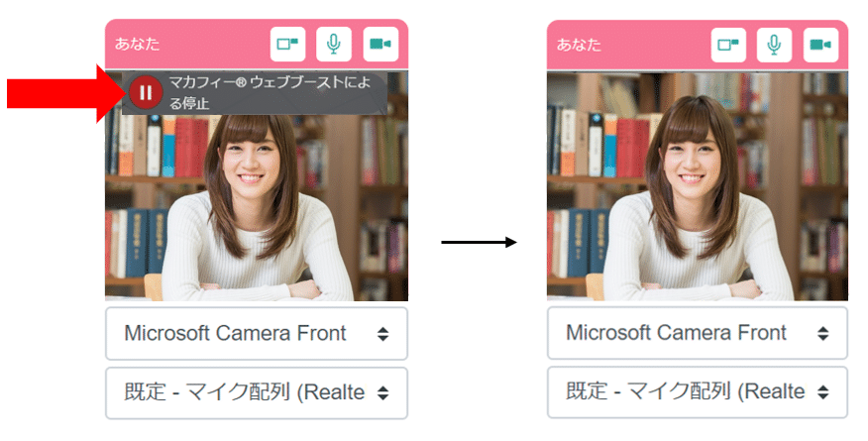Click the マカフィー ウェブブーストによる停止 overlay text

pos(270,92)
